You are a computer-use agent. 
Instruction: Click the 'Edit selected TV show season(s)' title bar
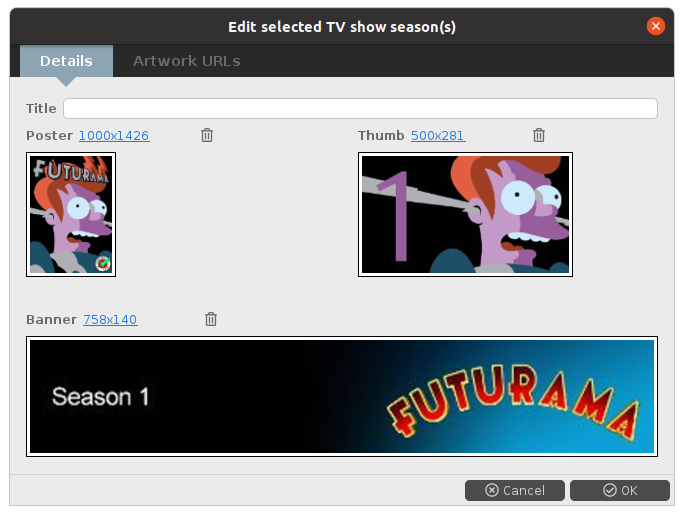pyautogui.click(x=342, y=27)
